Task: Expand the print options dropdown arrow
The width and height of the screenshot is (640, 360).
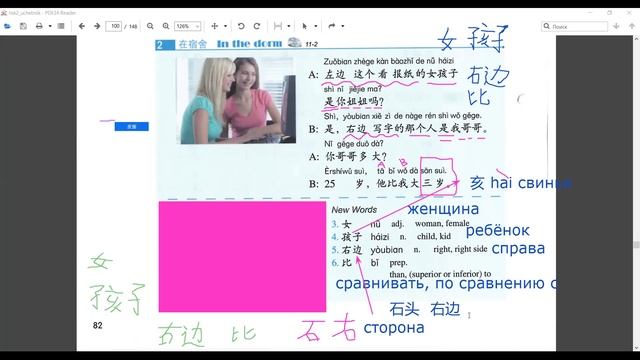Action: pos(50,26)
